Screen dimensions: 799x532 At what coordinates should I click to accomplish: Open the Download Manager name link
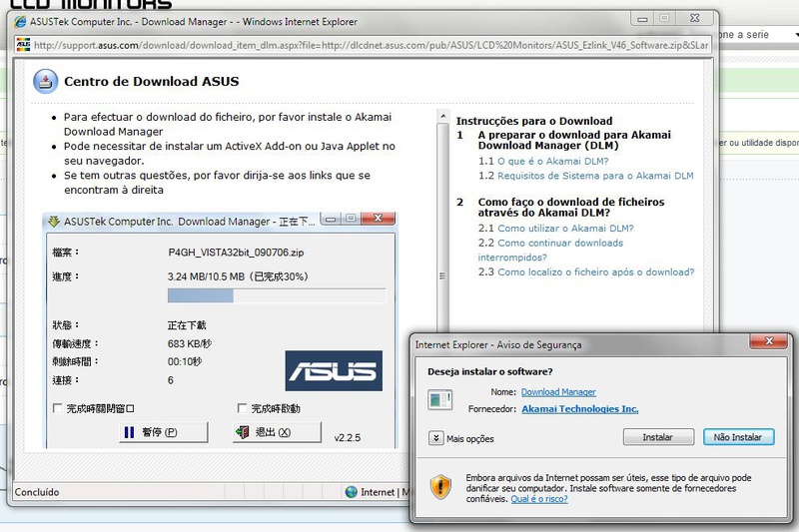pos(558,392)
